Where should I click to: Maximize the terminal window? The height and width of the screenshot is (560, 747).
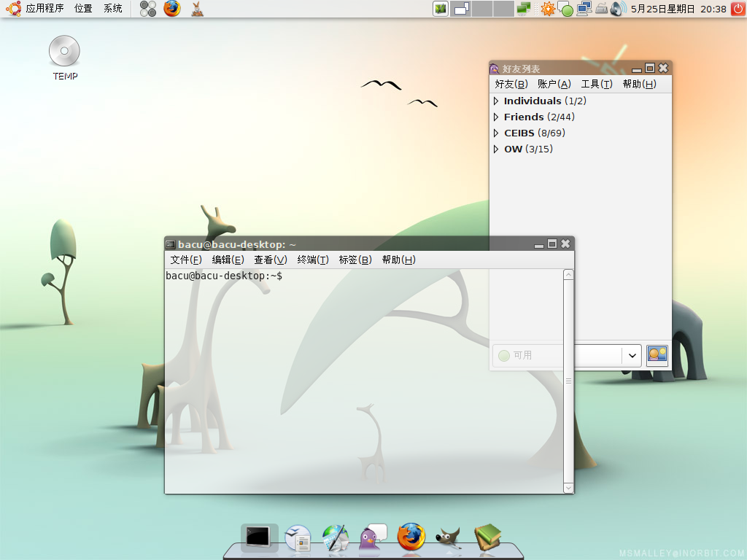(x=552, y=244)
